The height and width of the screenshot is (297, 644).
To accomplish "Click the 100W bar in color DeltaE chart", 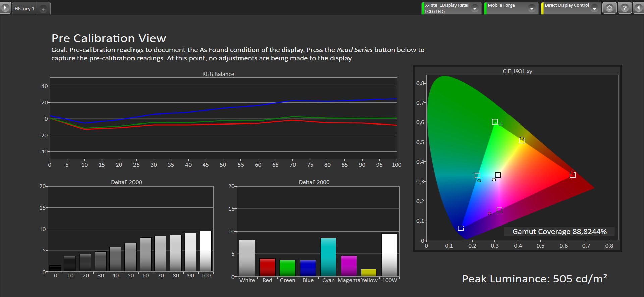I will 389,255.
